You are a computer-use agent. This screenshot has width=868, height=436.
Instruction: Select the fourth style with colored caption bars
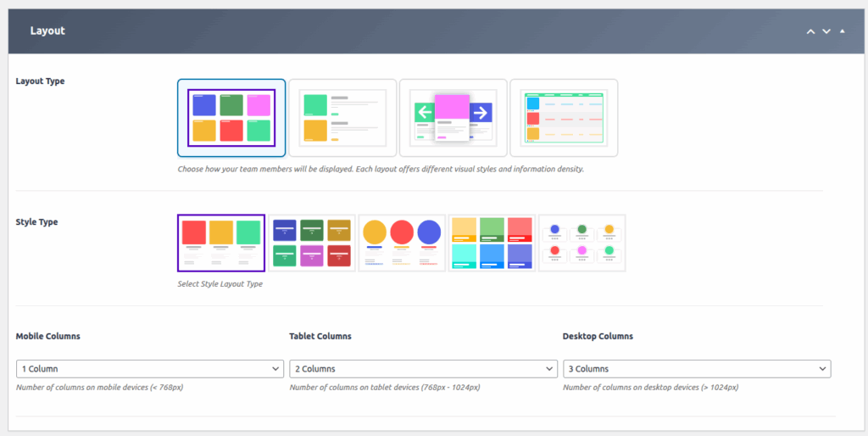pos(492,243)
